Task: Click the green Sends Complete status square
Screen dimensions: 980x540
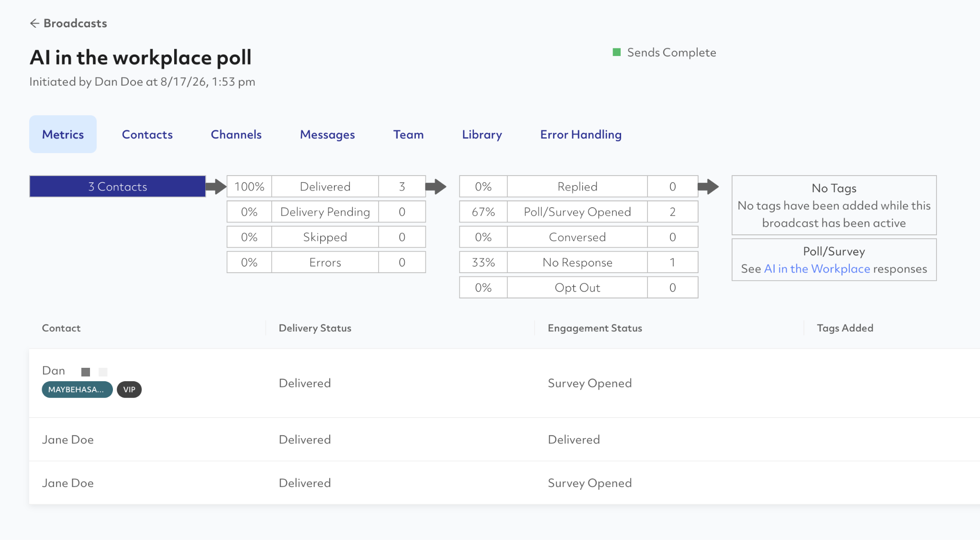Action: (x=617, y=52)
